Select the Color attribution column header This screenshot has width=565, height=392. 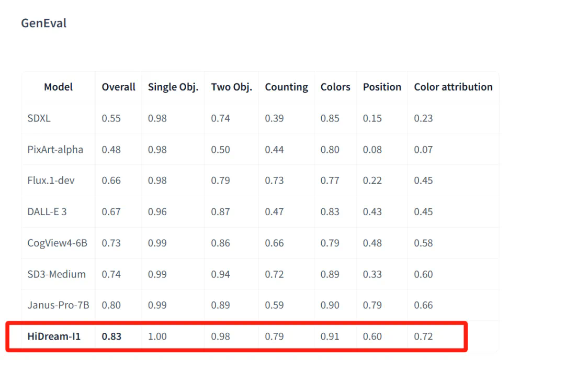(x=453, y=87)
